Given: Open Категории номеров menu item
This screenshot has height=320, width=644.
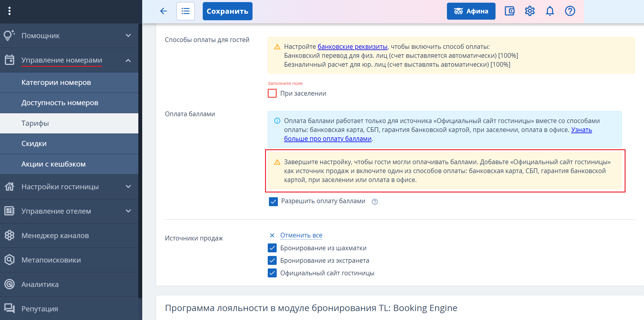Looking at the screenshot, I should (69, 83).
